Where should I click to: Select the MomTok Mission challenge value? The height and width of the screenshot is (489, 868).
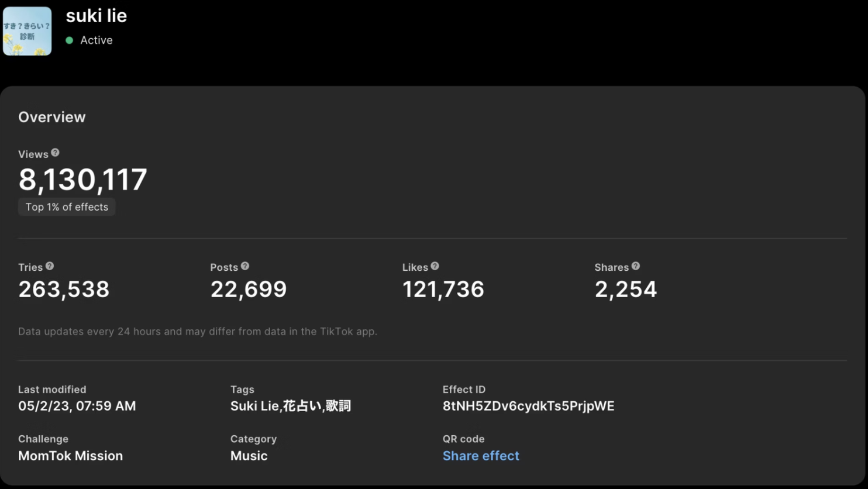pos(71,456)
